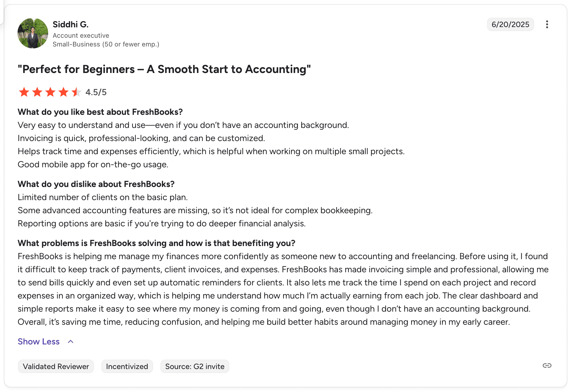The image size is (575, 392).
Task: Collapse review using the up chevron
Action: pyautogui.click(x=71, y=341)
